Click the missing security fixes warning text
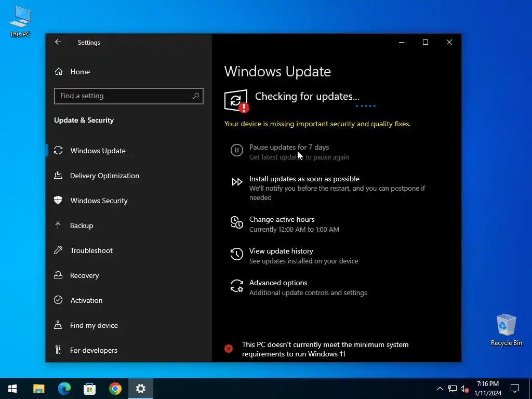 pos(317,124)
